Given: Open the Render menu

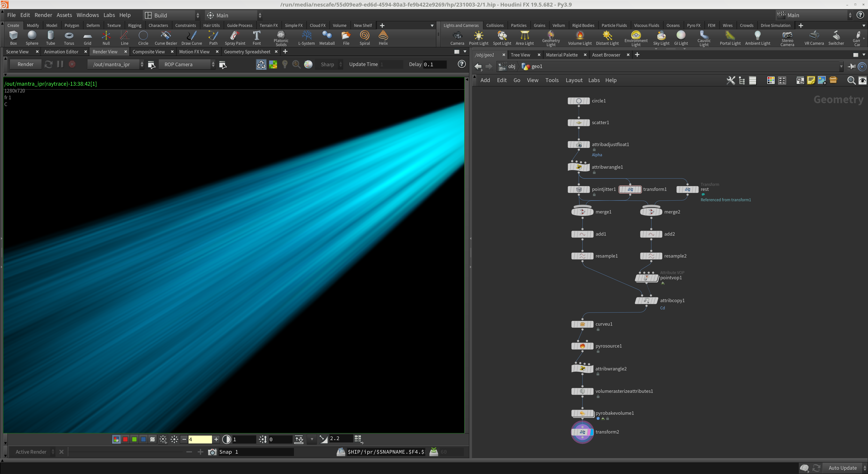Looking at the screenshot, I should pyautogui.click(x=43, y=15).
